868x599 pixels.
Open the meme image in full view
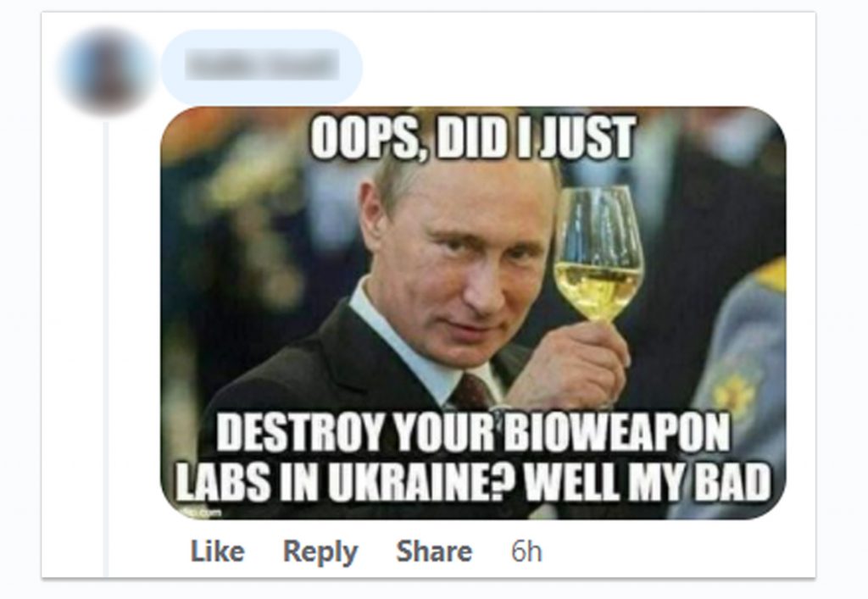pyautogui.click(x=473, y=313)
